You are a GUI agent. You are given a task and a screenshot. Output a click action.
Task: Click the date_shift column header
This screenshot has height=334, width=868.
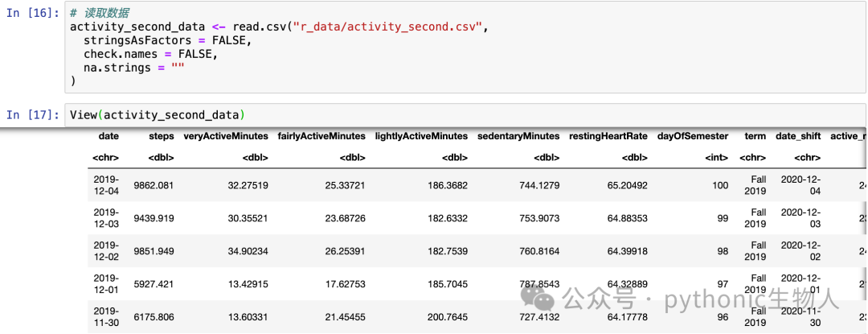[x=798, y=136]
